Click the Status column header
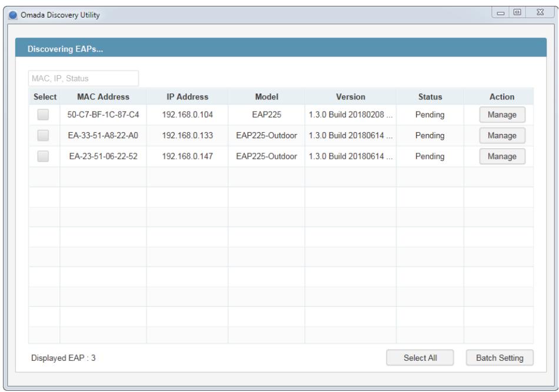Screen dimensions: 559x392 coord(430,97)
